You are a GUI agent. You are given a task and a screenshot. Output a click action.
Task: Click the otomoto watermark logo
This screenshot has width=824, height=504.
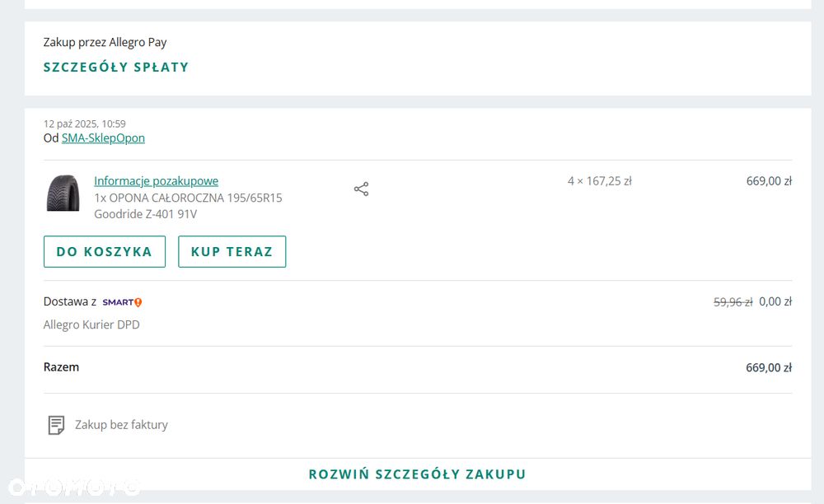click(x=74, y=488)
